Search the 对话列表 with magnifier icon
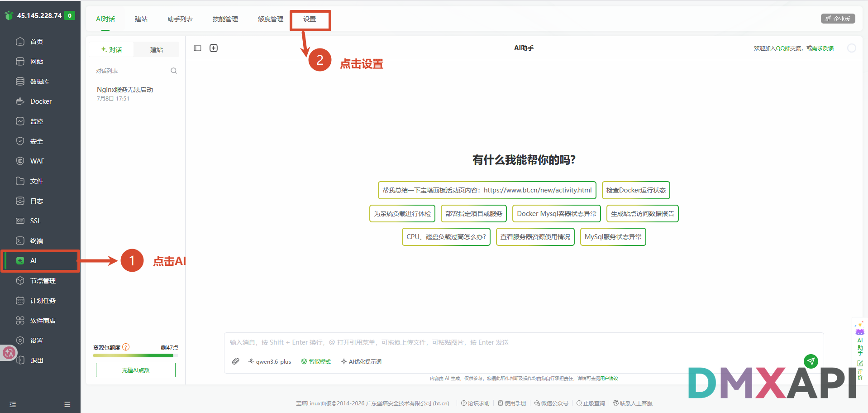The image size is (868, 413). (x=174, y=71)
